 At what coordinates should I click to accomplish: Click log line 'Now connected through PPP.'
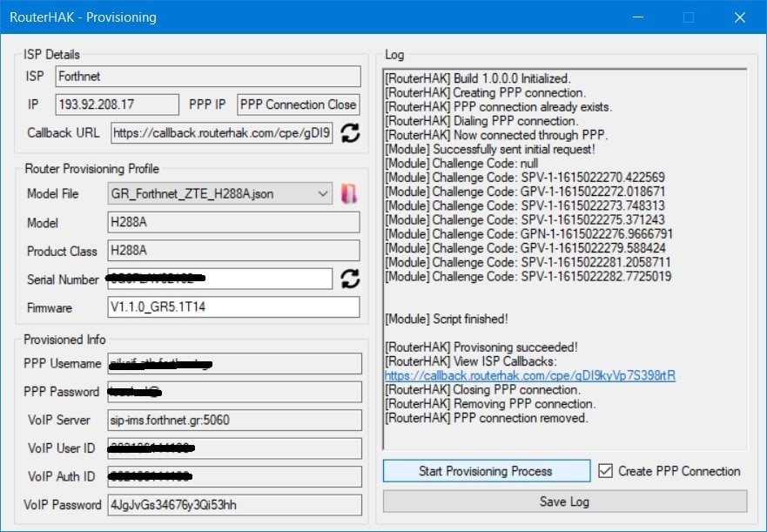(496, 135)
